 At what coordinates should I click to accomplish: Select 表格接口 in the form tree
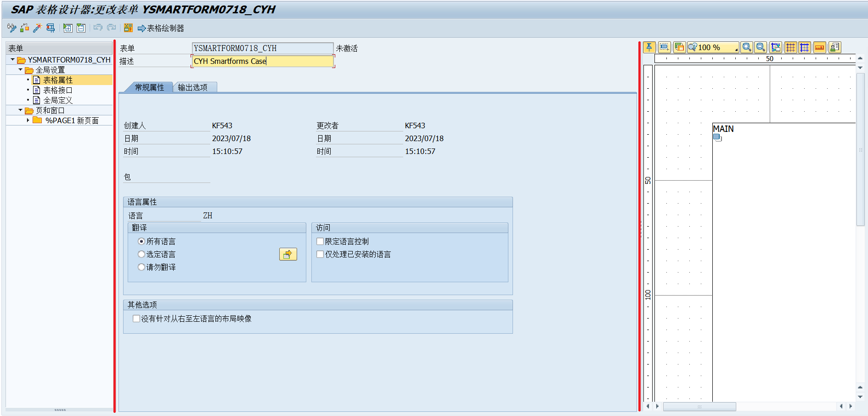(57, 90)
